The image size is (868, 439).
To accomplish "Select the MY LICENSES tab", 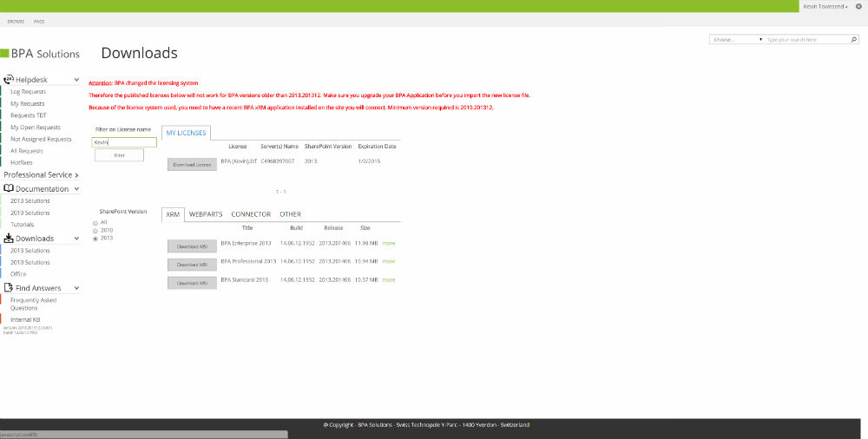I will [x=186, y=133].
